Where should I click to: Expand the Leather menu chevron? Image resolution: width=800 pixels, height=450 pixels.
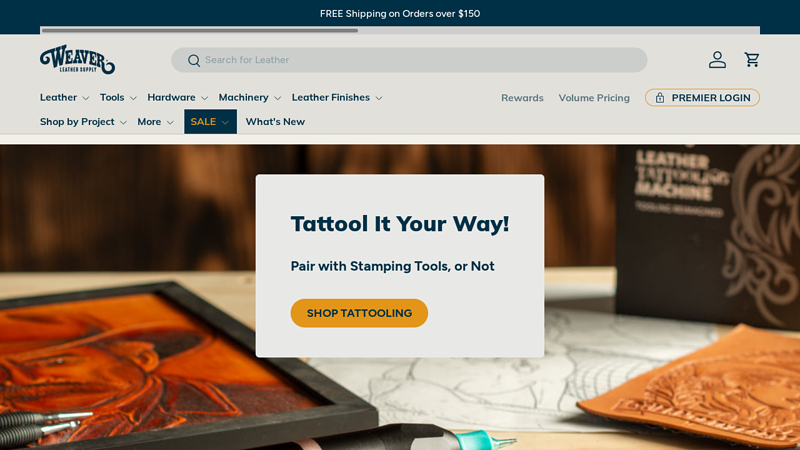click(x=86, y=98)
